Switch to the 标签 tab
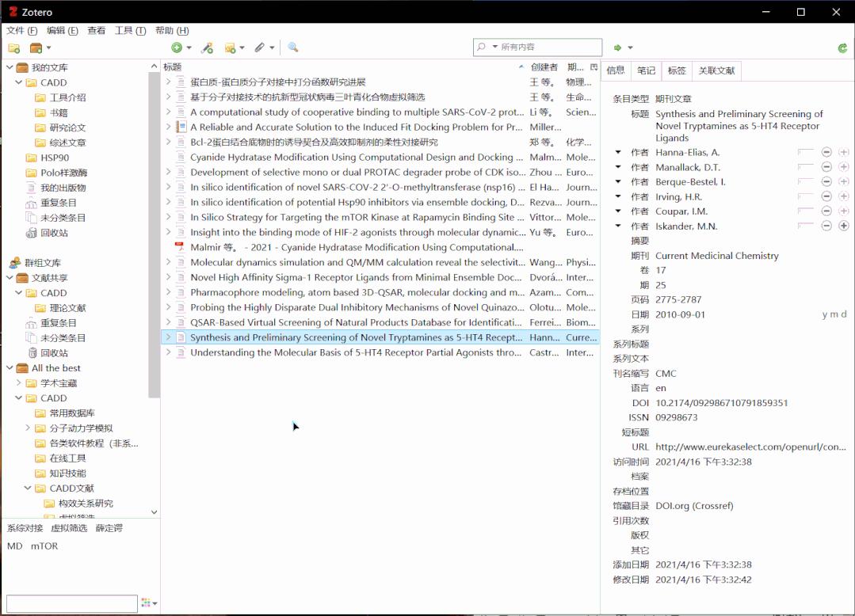 pos(676,70)
